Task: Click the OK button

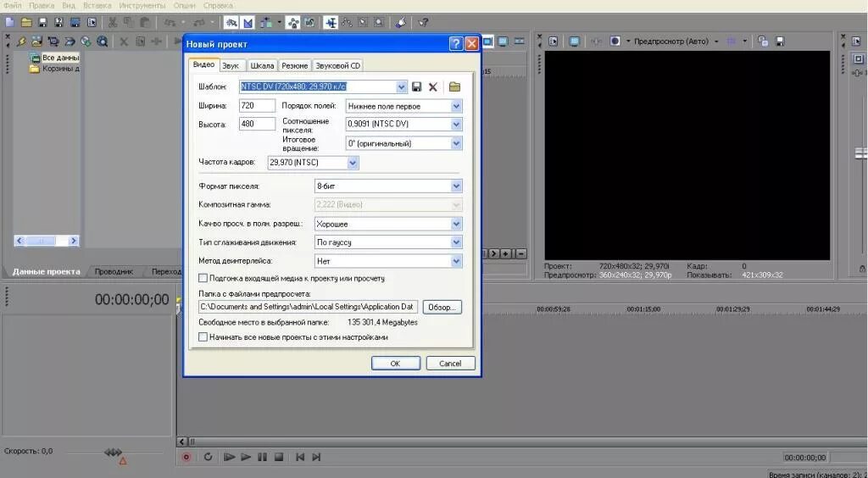Action: tap(395, 364)
